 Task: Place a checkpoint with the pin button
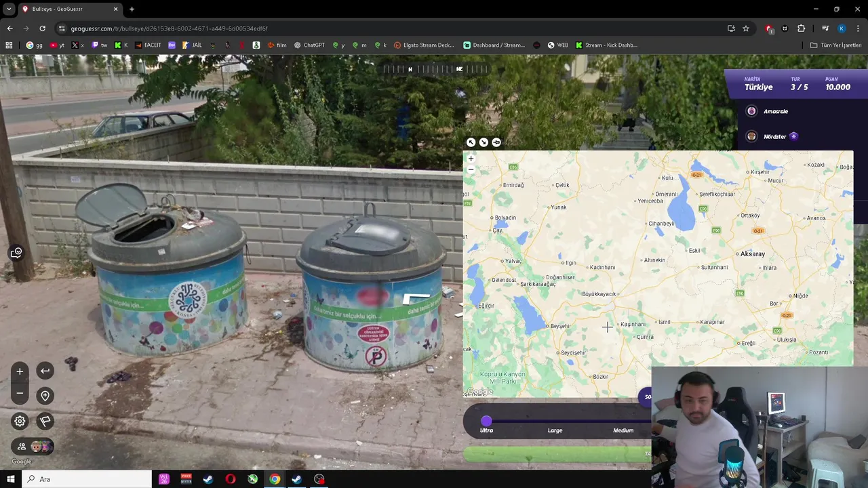[45, 396]
